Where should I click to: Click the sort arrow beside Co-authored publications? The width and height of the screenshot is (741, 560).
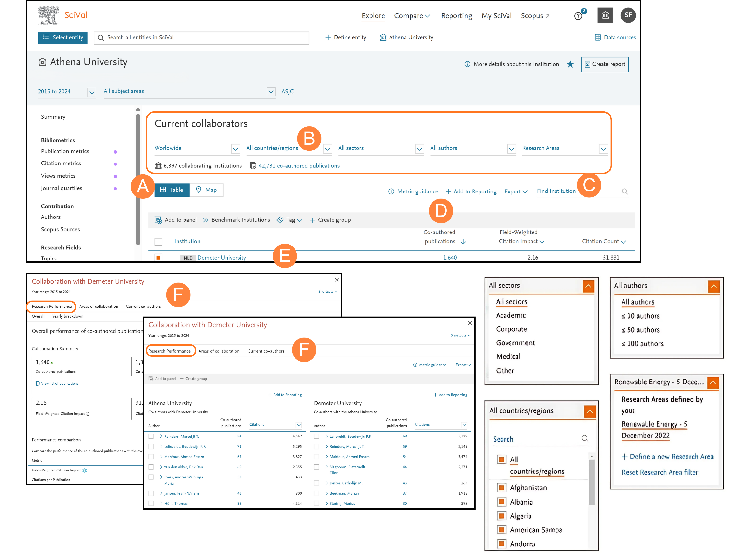tap(463, 242)
